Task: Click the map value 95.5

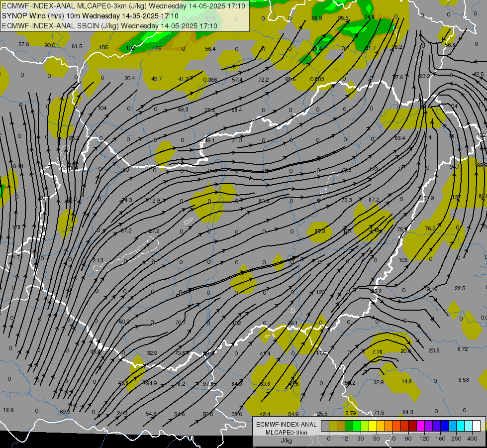Action: [343, 18]
